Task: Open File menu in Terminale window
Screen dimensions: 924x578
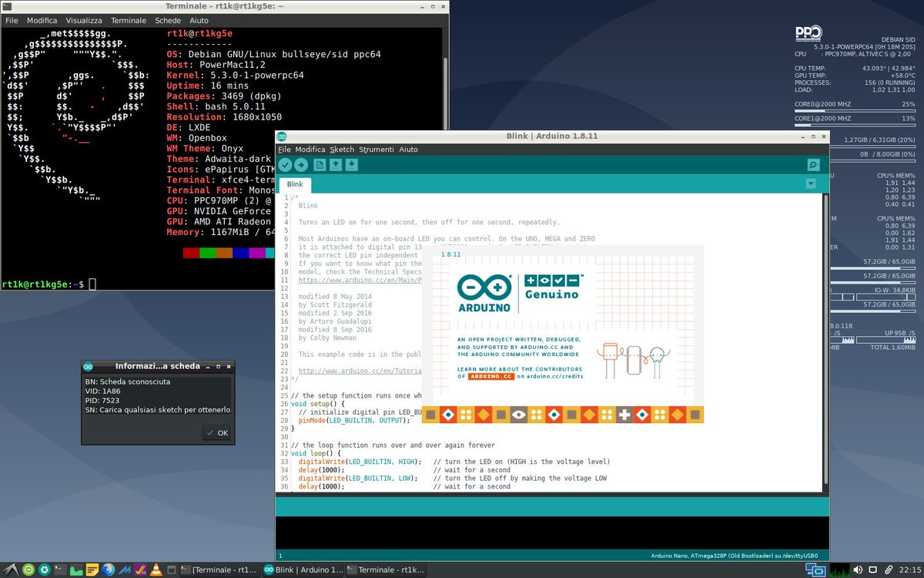Action: 12,20
